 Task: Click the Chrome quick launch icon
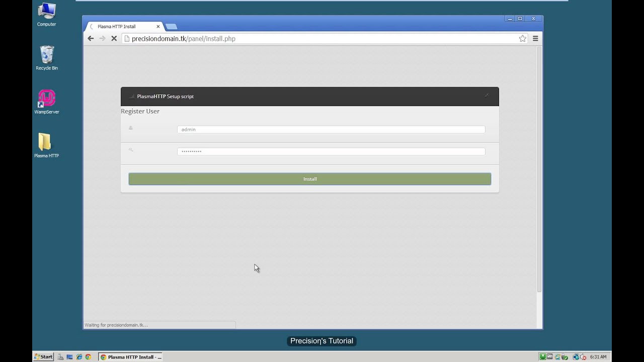88,357
